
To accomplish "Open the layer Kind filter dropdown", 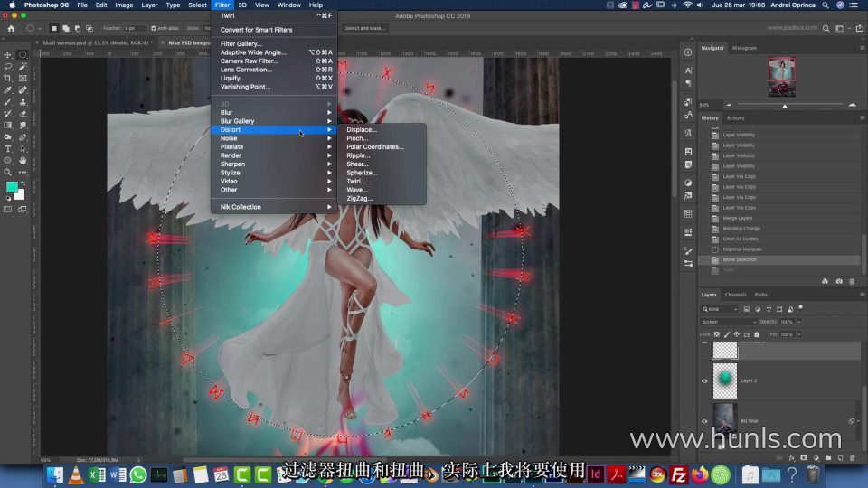I will click(x=720, y=309).
